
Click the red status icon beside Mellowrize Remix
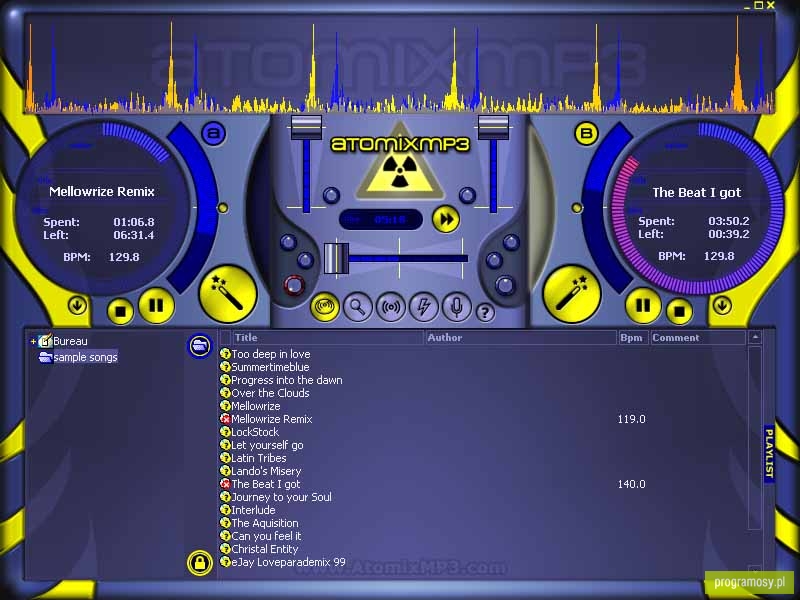pyautogui.click(x=225, y=419)
